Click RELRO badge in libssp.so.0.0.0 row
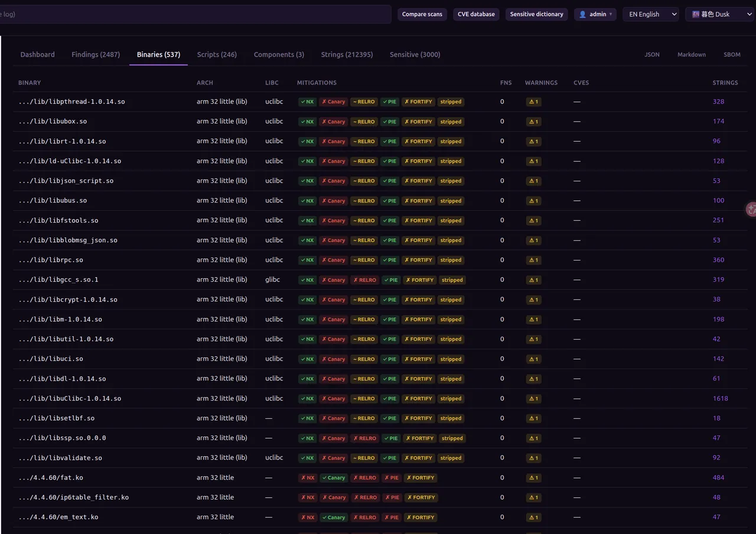 point(365,438)
